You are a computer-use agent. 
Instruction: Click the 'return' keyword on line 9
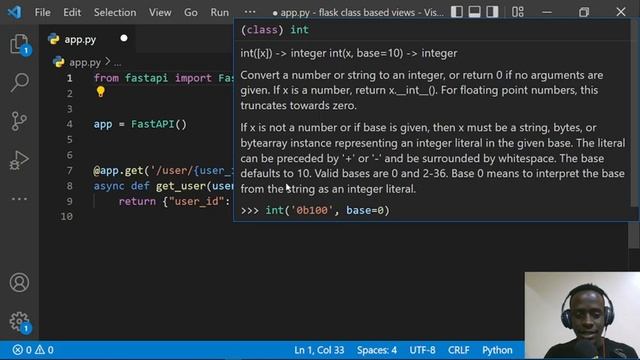(137, 201)
